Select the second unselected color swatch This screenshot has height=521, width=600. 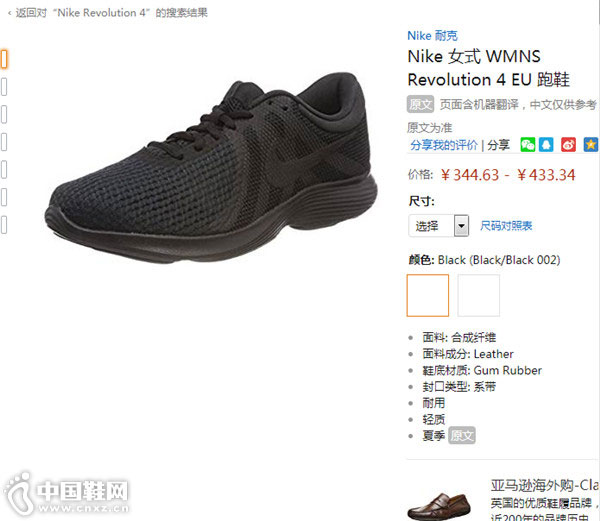click(478, 295)
